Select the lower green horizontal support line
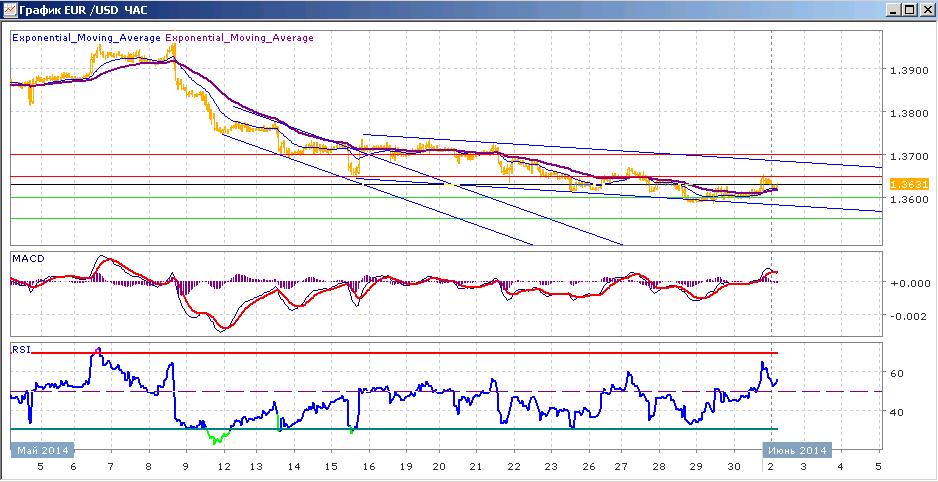 (446, 218)
